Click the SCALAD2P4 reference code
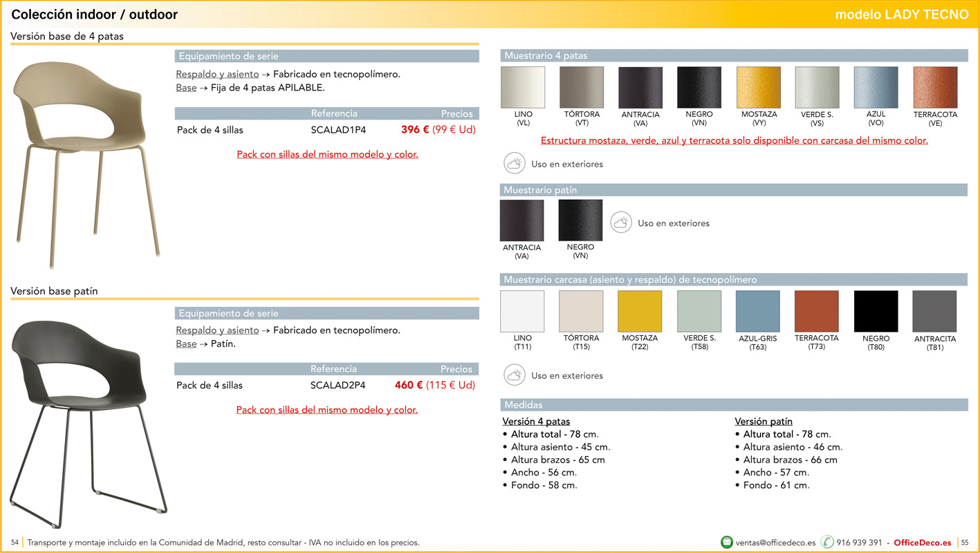This screenshot has width=980, height=553. point(338,385)
